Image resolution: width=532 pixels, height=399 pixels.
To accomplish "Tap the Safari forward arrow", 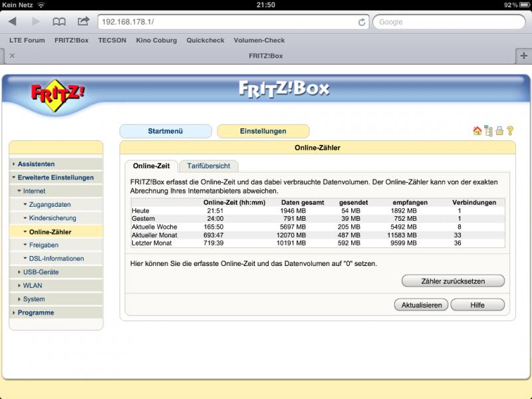I will coord(35,22).
